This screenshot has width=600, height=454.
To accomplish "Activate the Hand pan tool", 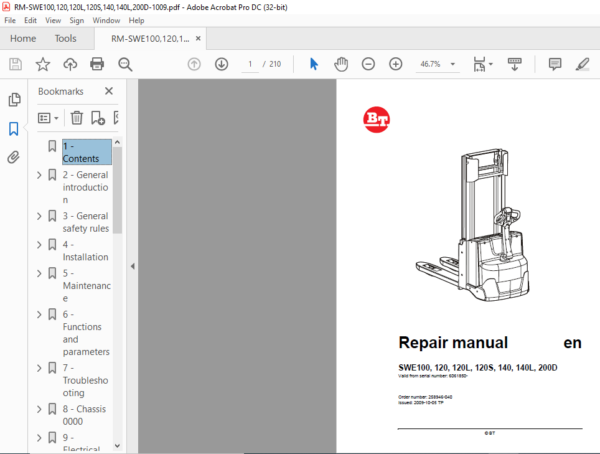I will (x=341, y=64).
